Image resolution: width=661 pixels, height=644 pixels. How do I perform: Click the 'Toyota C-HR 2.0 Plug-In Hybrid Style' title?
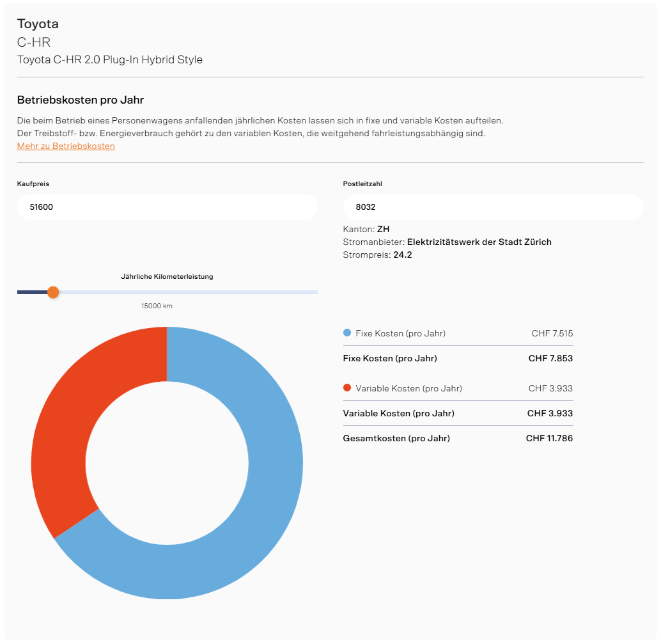109,60
